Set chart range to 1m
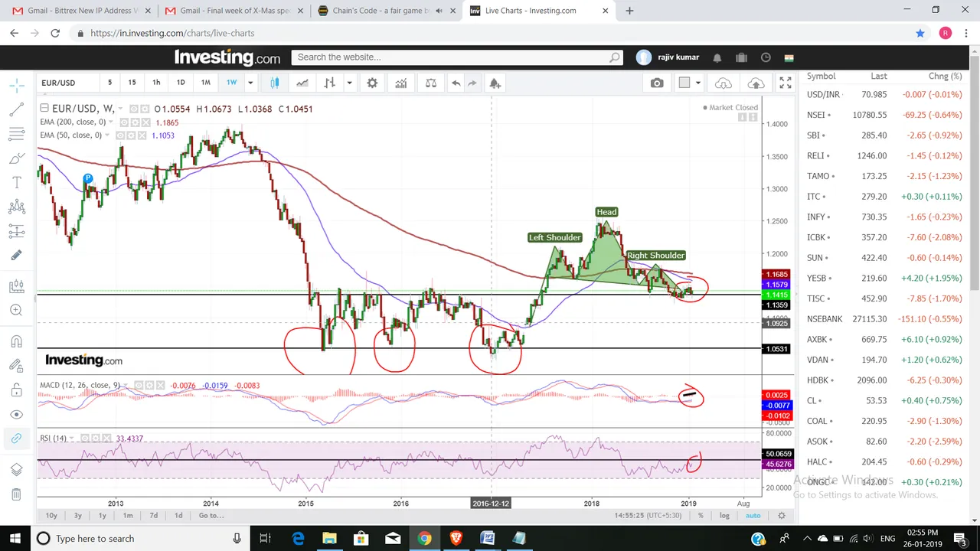 128,516
